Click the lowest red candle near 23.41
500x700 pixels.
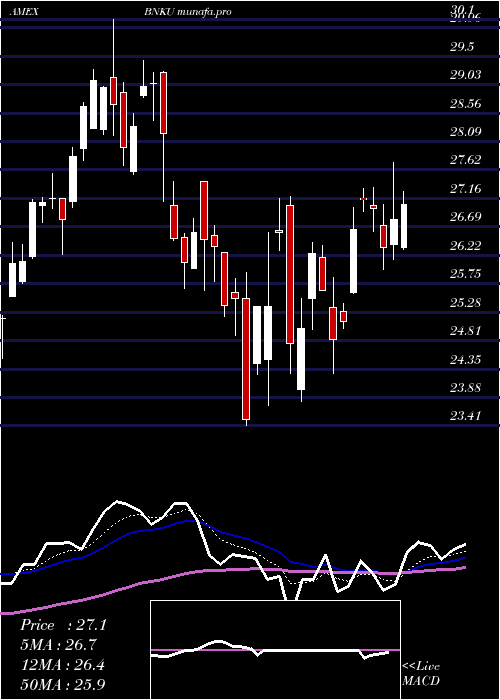(x=246, y=359)
